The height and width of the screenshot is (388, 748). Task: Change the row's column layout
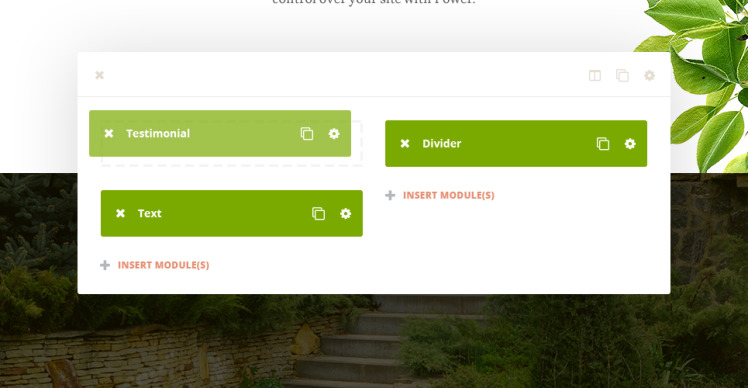(595, 75)
